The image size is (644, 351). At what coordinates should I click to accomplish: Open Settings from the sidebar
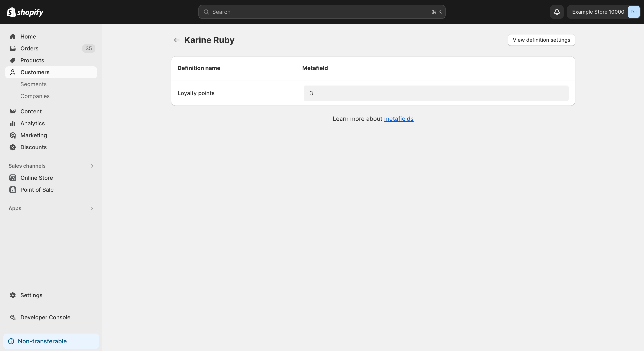[x=51, y=295]
